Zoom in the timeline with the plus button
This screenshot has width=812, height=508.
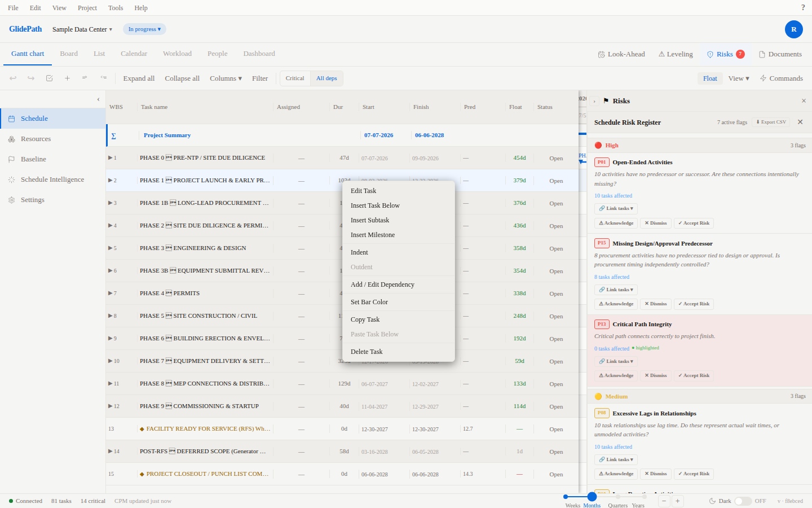click(x=678, y=501)
